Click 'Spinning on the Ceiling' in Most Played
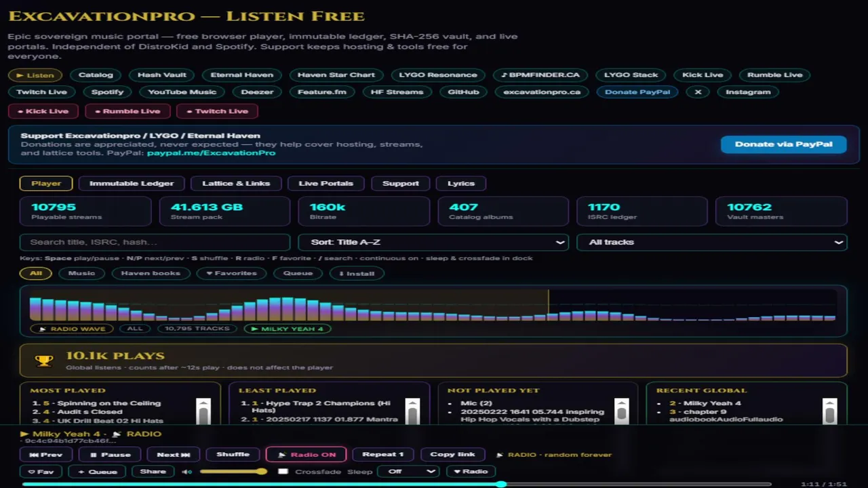 click(108, 403)
